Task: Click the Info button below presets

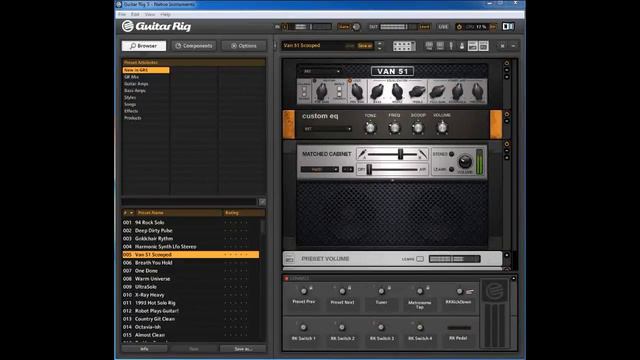Action: tap(144, 349)
